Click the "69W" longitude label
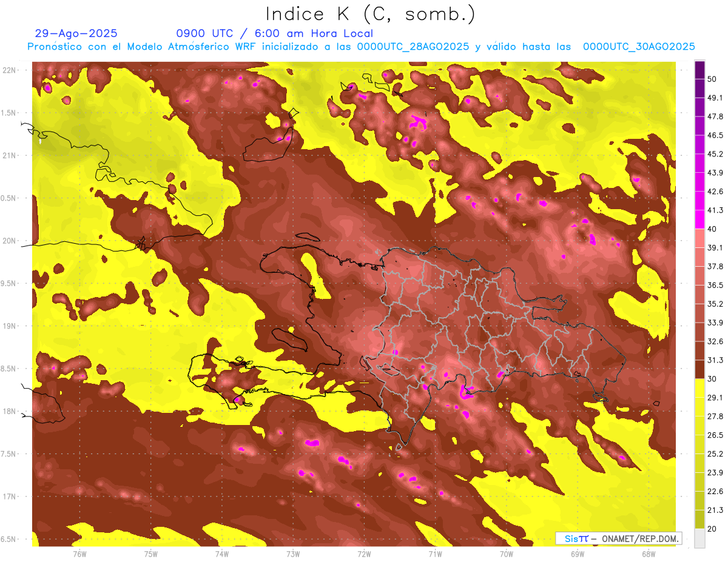Image resolution: width=728 pixels, height=562 pixels. pos(578,554)
